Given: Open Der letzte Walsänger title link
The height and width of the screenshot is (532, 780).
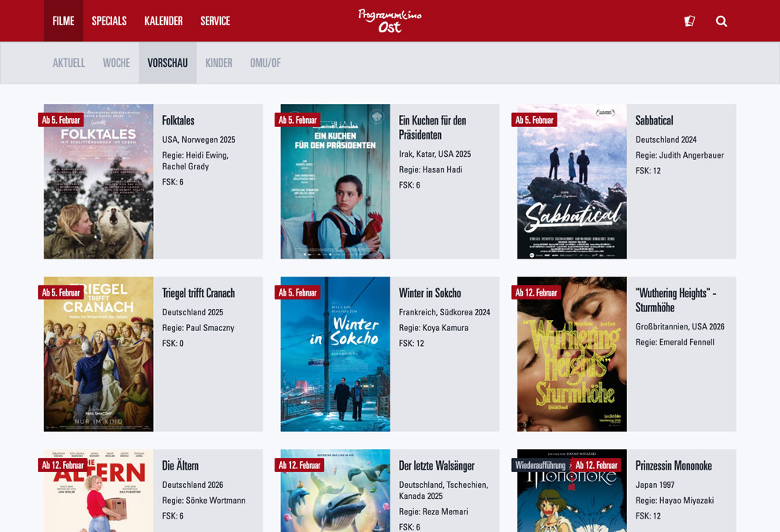Looking at the screenshot, I should 436,466.
